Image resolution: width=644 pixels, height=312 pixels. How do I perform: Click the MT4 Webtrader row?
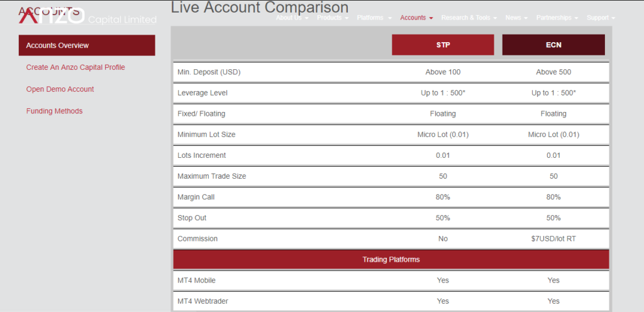(391, 301)
